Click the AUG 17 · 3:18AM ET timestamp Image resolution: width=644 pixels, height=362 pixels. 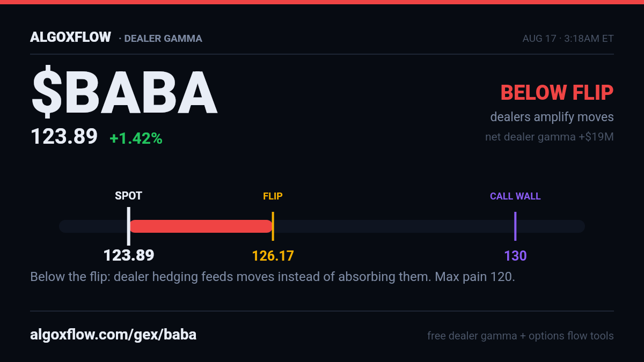tap(568, 39)
